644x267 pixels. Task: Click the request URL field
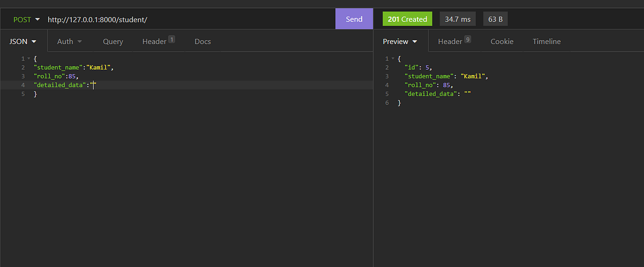(188, 19)
